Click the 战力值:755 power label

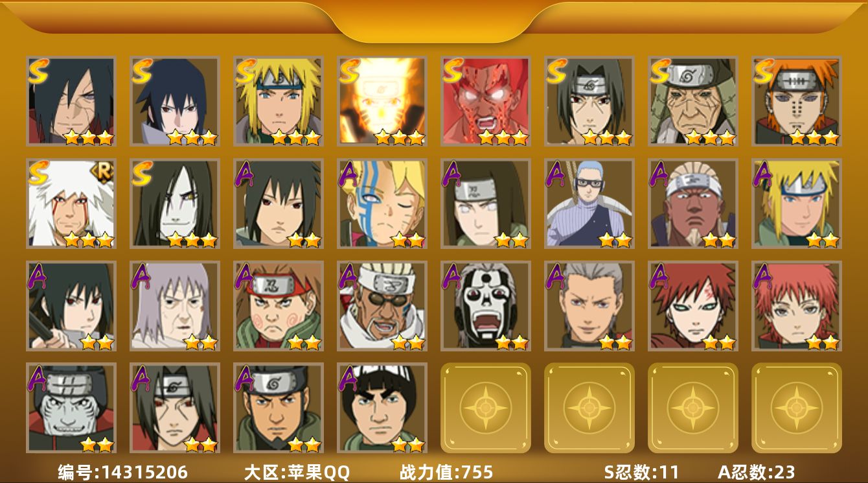(x=446, y=472)
